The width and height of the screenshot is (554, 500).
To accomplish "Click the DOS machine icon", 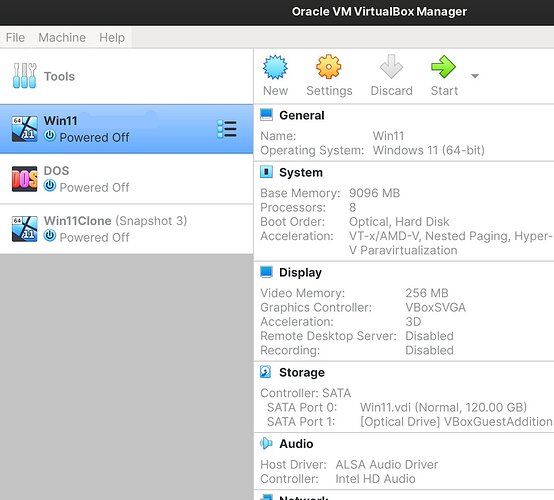I will click(24, 179).
